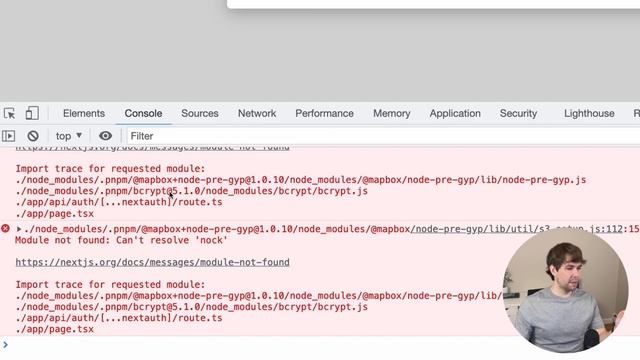The image size is (640, 360).
Task: Click the live expression eye icon
Action: point(105,136)
